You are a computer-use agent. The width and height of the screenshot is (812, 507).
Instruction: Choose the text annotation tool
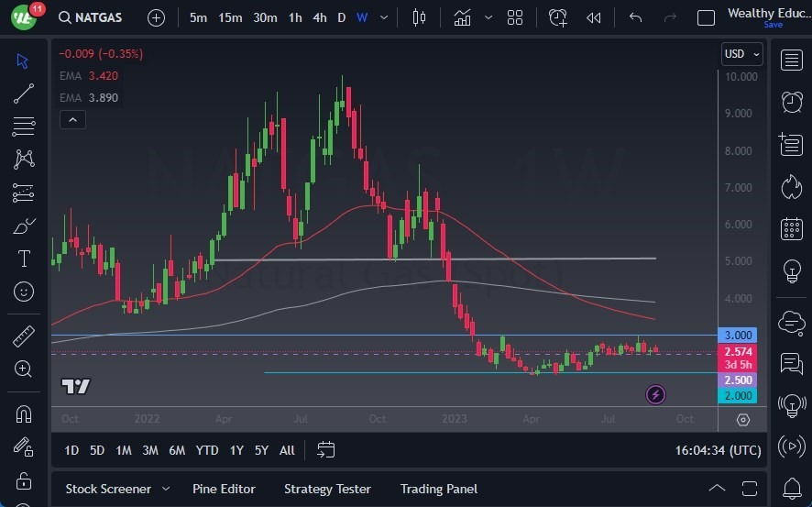pyautogui.click(x=24, y=259)
